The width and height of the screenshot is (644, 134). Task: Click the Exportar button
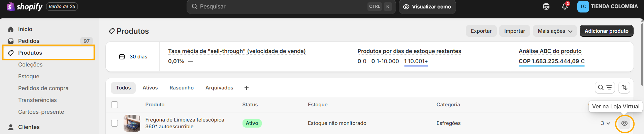481,31
